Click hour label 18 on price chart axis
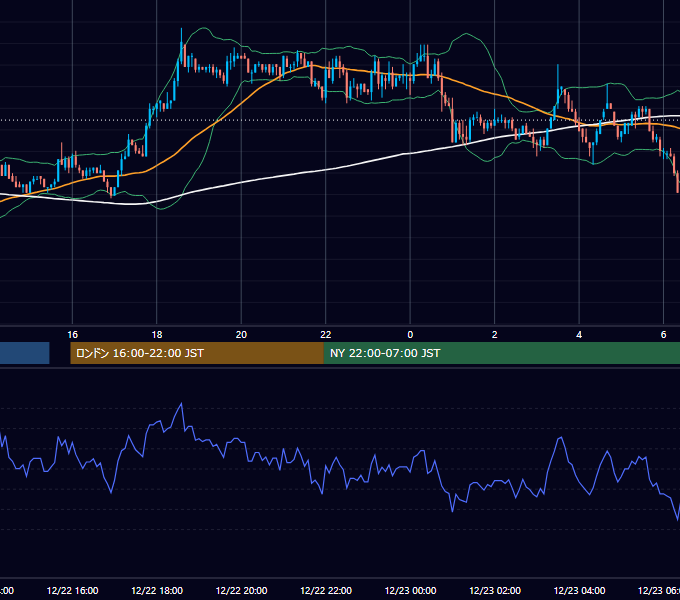The image size is (680, 600). click(157, 334)
